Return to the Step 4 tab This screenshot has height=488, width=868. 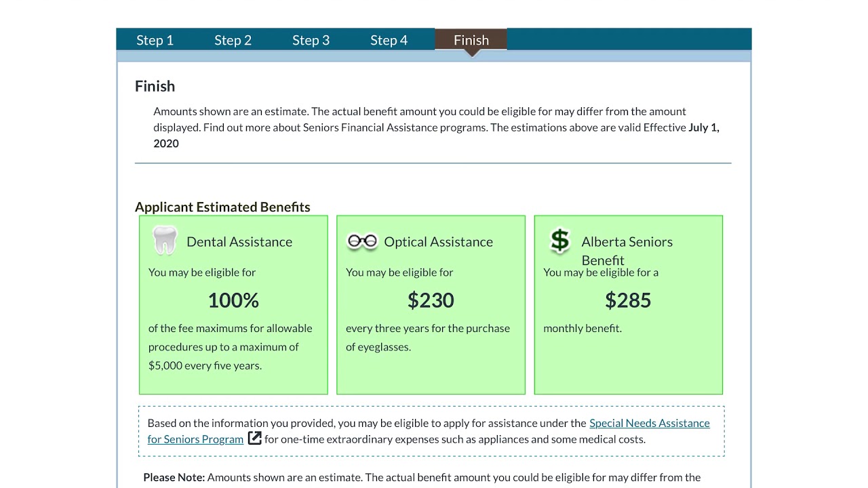pyautogui.click(x=389, y=40)
